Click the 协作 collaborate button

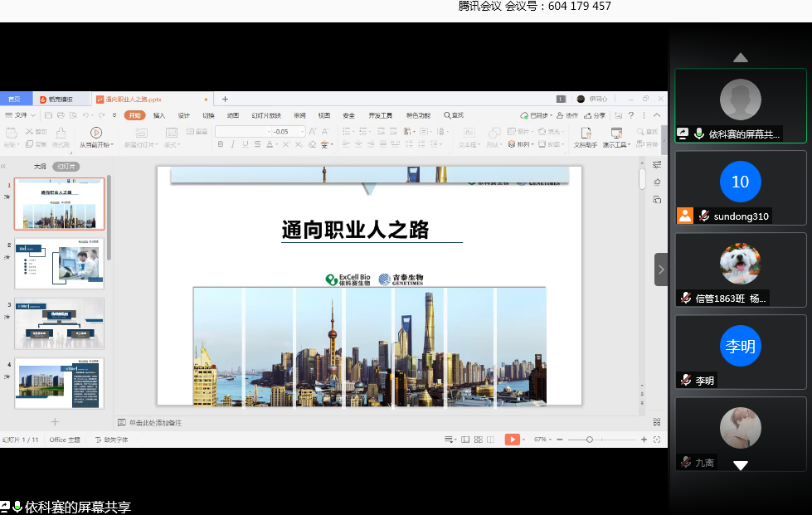coord(567,115)
